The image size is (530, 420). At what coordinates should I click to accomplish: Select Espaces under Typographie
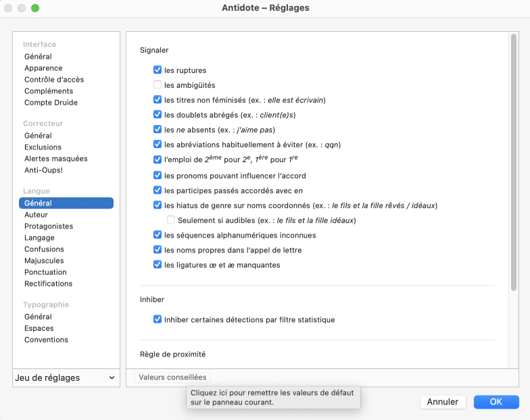39,328
